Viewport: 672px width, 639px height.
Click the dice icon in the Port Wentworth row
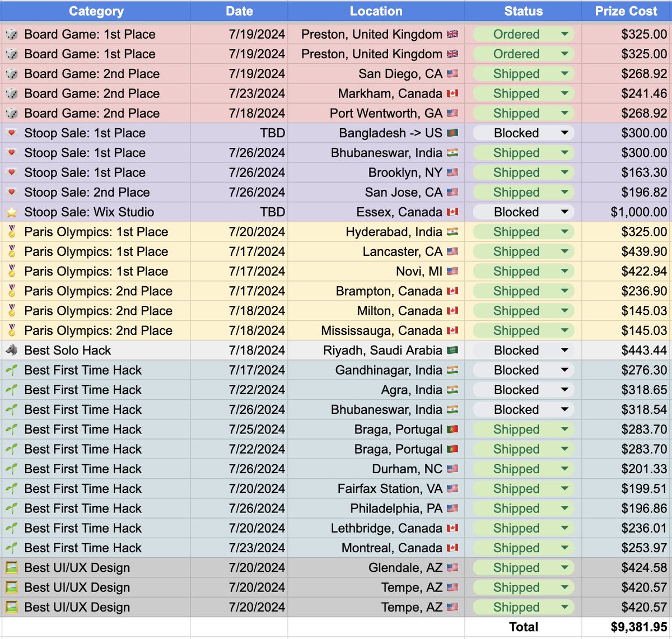point(11,113)
